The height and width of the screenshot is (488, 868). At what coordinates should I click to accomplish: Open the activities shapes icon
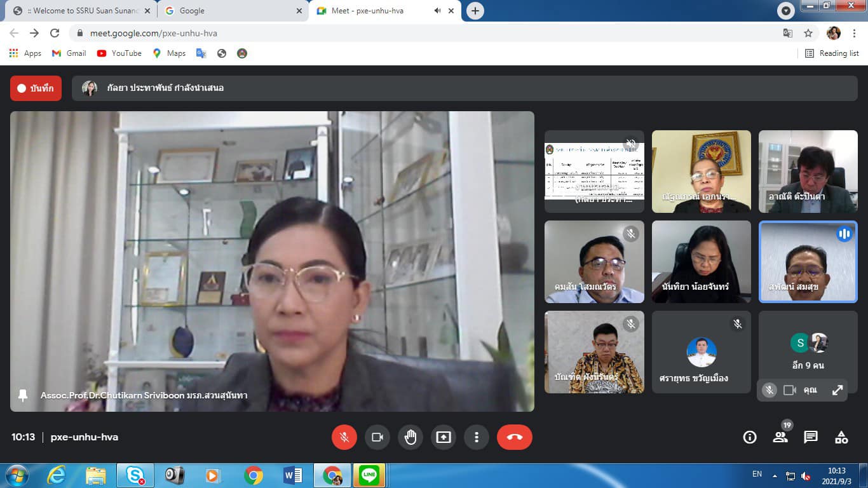click(841, 437)
